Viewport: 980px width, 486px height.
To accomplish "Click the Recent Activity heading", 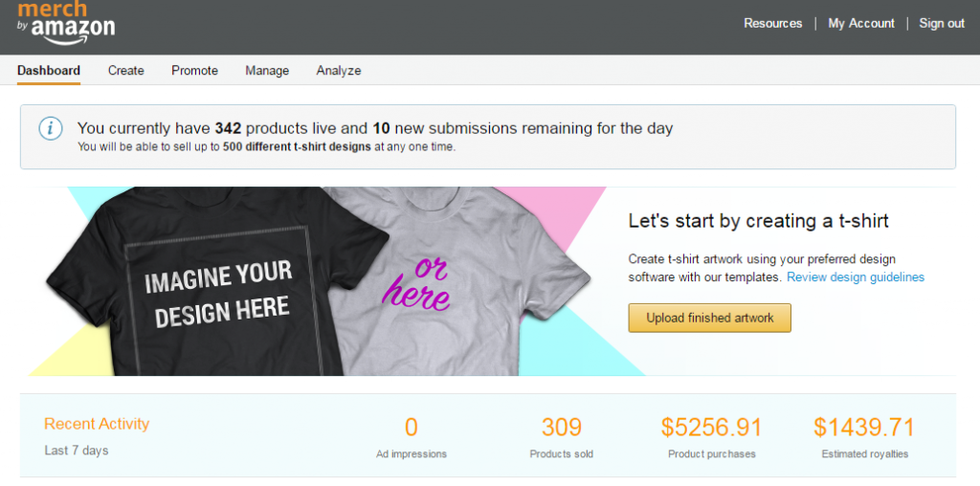I will (x=97, y=424).
